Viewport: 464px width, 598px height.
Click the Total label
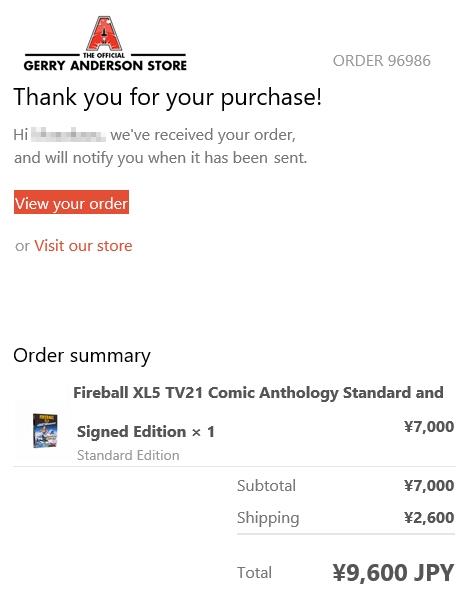click(x=254, y=572)
